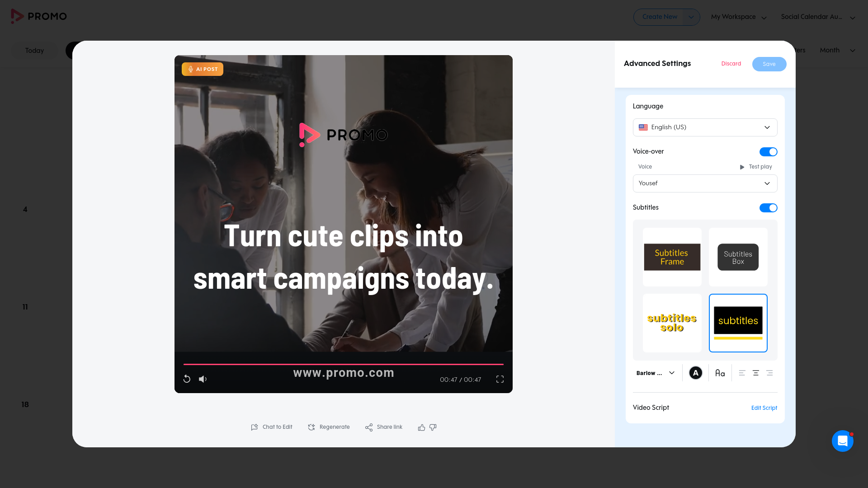Click Regenerate below the video
This screenshot has width=868, height=488.
[x=329, y=427]
